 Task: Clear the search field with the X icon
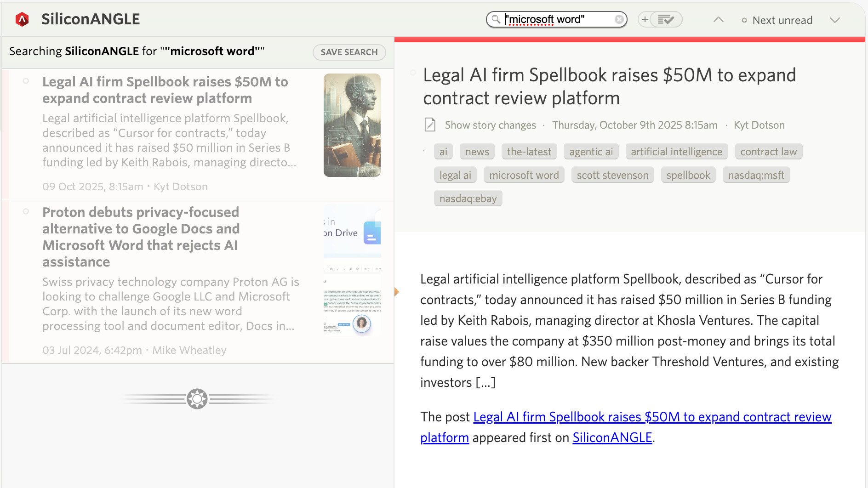[x=619, y=19]
